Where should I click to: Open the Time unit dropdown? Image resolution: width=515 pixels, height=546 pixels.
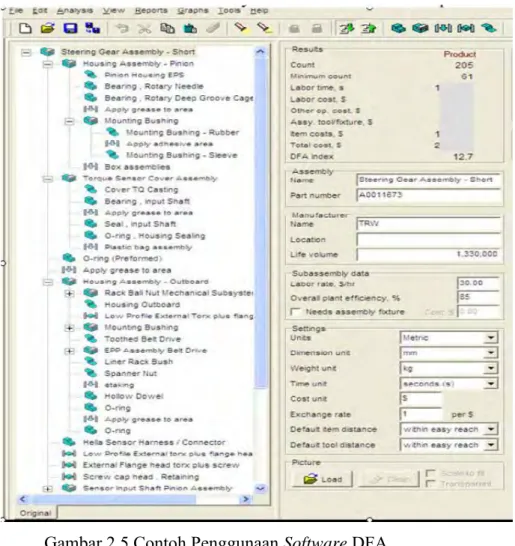point(491,383)
